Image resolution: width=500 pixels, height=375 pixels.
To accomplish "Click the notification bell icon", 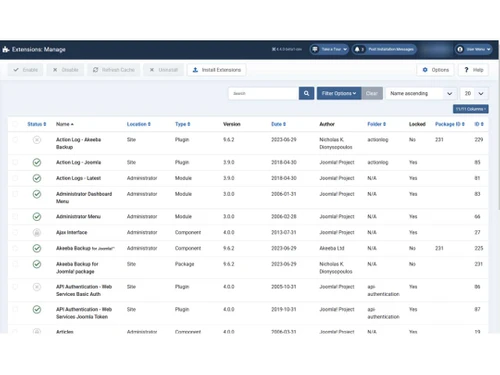I will [357, 49].
